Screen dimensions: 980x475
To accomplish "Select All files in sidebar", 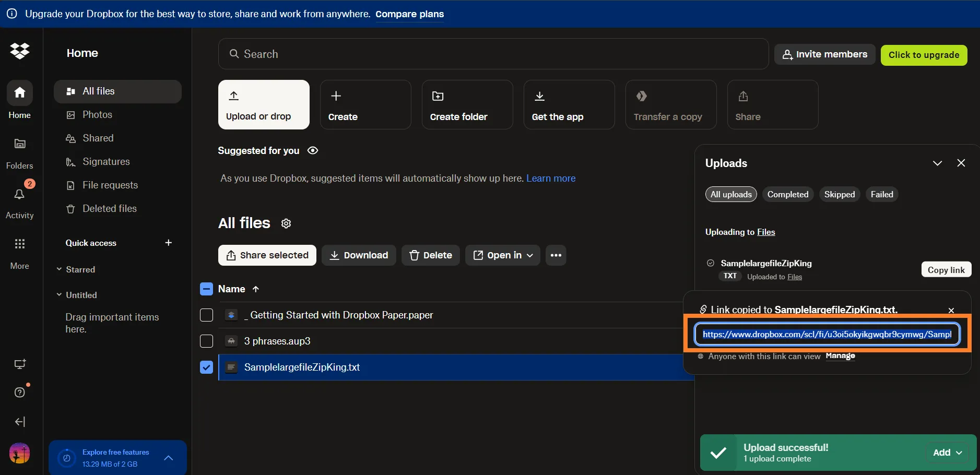I will [x=117, y=91].
